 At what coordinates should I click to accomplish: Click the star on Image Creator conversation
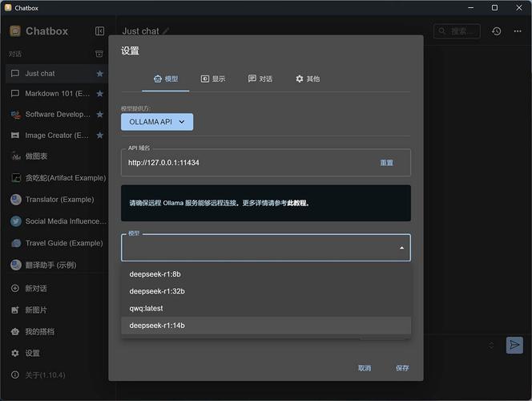tap(99, 136)
